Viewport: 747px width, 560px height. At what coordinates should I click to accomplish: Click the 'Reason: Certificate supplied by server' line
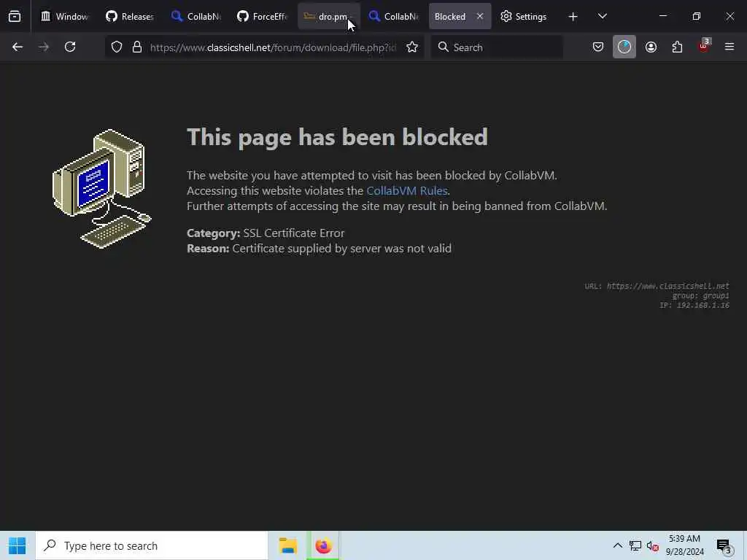[x=320, y=248]
